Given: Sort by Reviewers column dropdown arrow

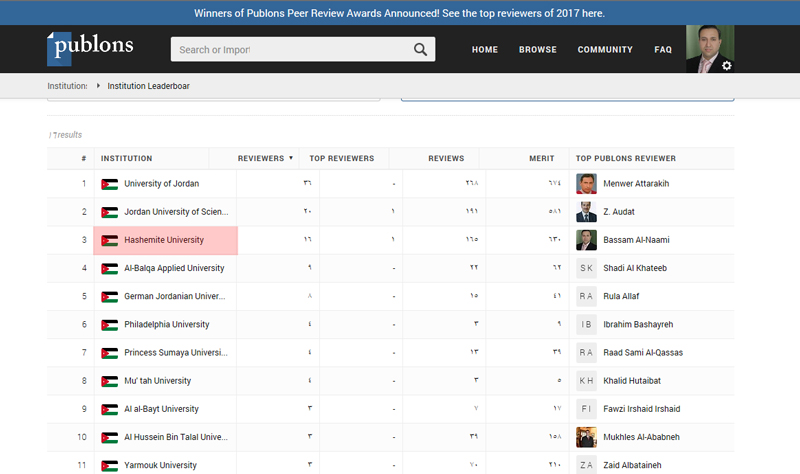Looking at the screenshot, I should pos(291,158).
